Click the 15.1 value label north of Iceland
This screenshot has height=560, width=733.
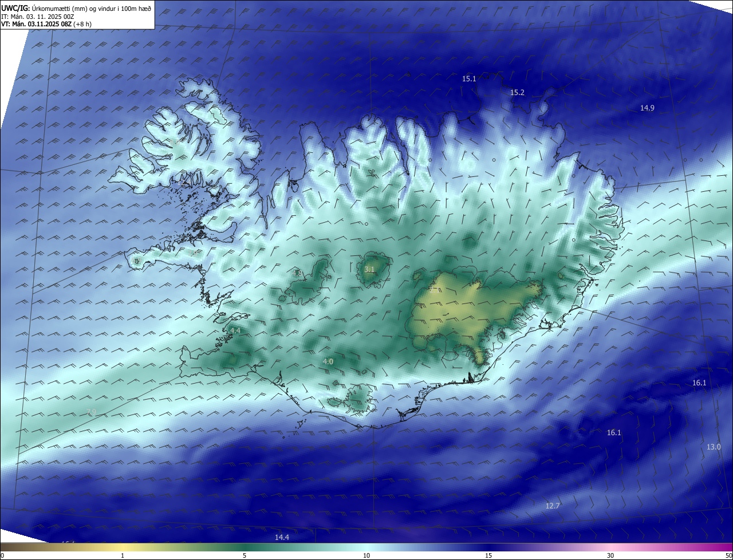[469, 78]
